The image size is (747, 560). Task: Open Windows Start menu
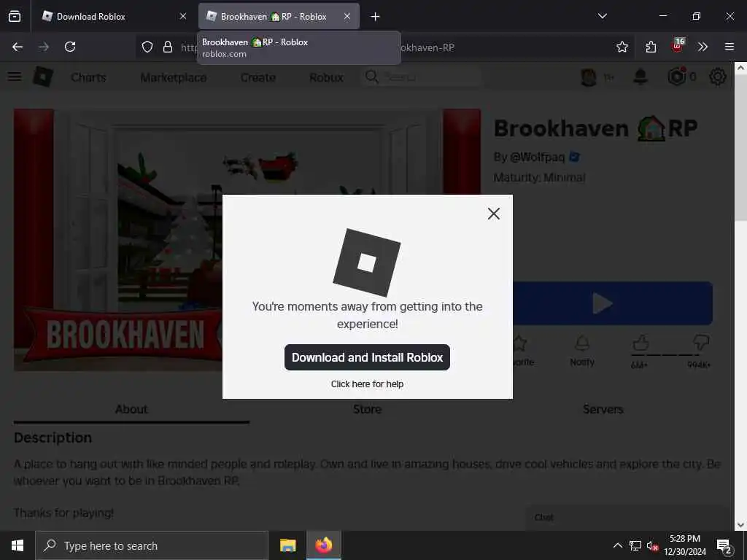pyautogui.click(x=18, y=545)
